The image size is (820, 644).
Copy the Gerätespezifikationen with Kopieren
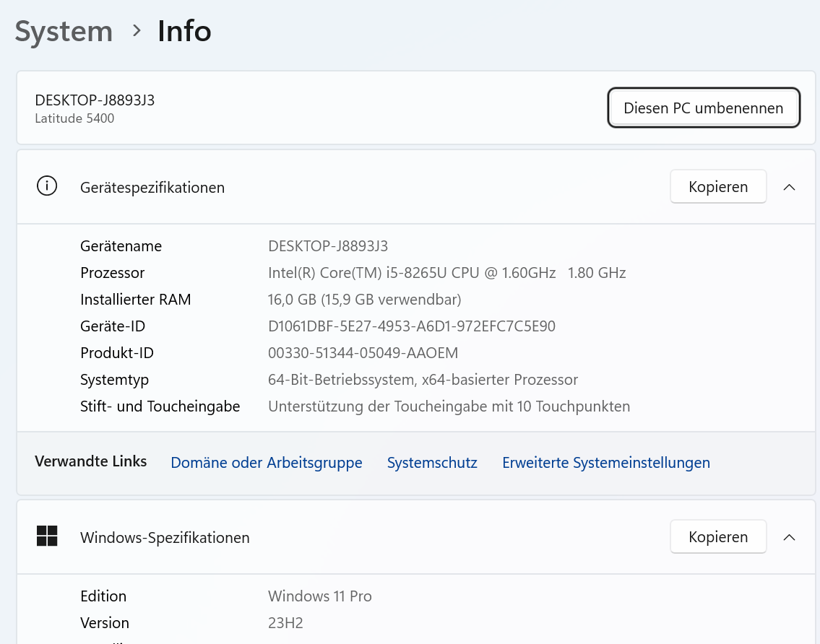[718, 186]
